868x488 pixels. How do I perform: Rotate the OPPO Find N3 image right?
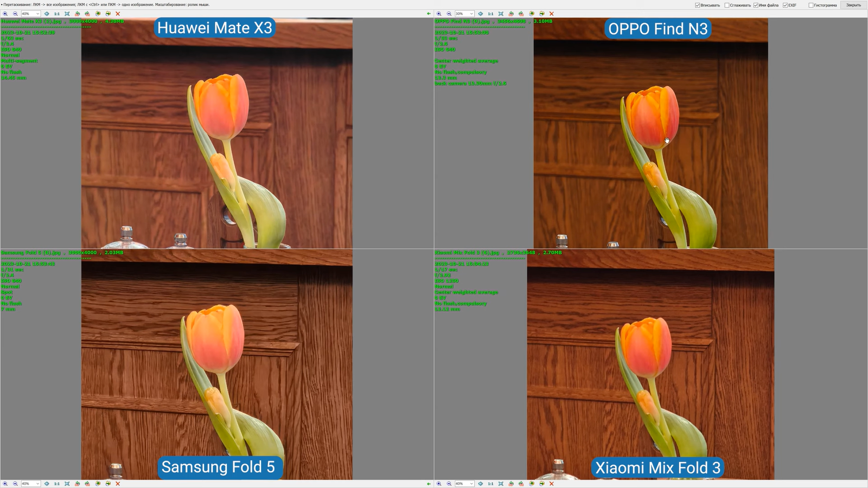tap(521, 14)
